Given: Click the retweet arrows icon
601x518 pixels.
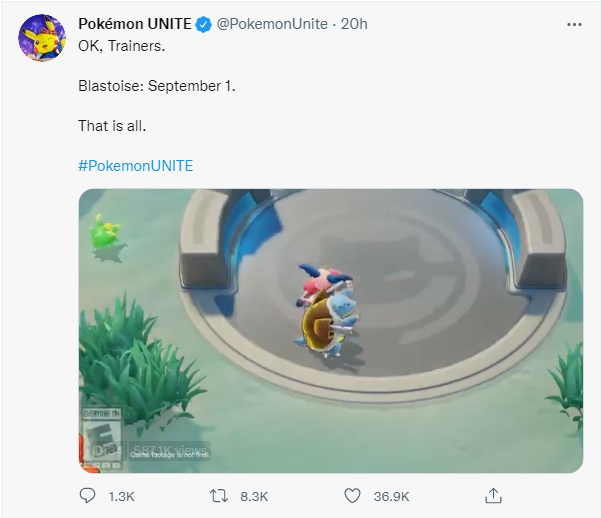Looking at the screenshot, I should (219, 496).
